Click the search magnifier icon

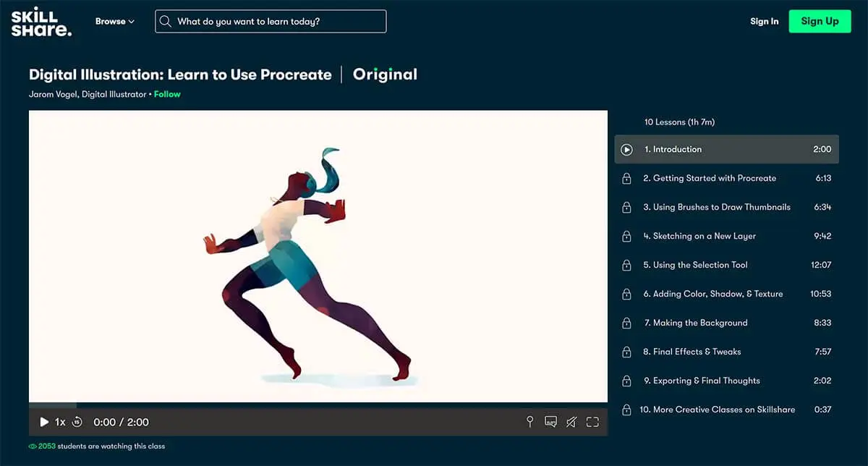click(x=166, y=22)
